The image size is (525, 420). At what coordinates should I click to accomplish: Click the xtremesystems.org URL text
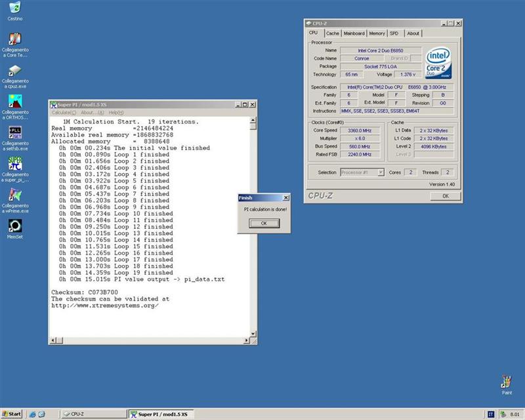coord(105,305)
